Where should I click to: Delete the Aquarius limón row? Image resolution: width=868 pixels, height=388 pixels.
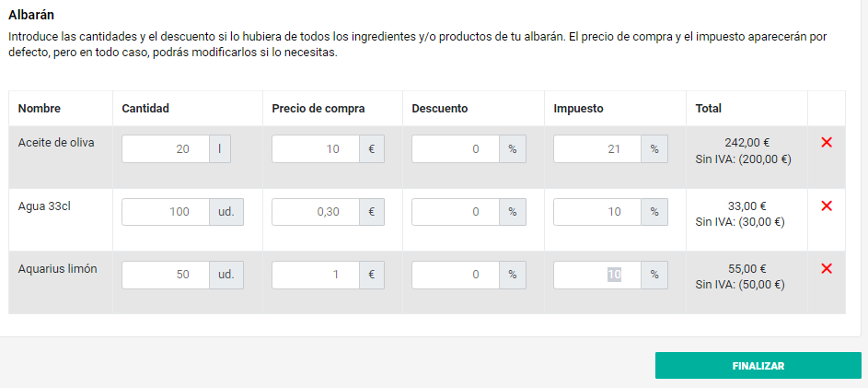point(826,268)
